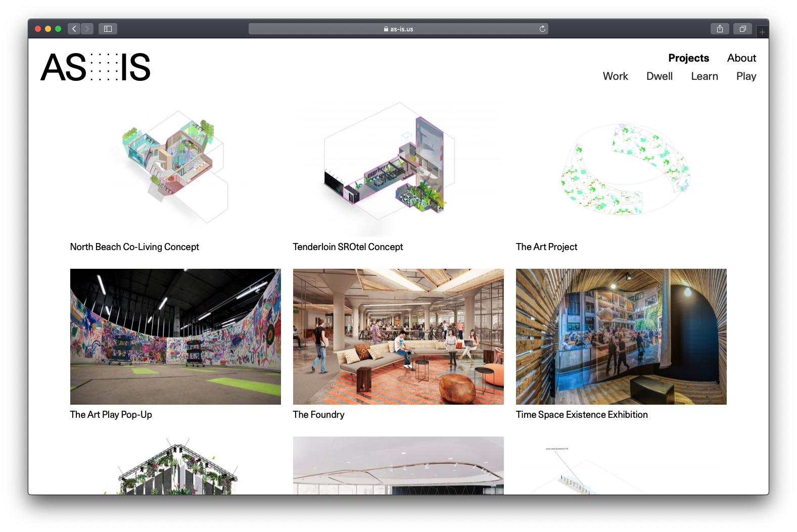The width and height of the screenshot is (797, 532).
Task: Filter projects by Learn
Action: [704, 76]
